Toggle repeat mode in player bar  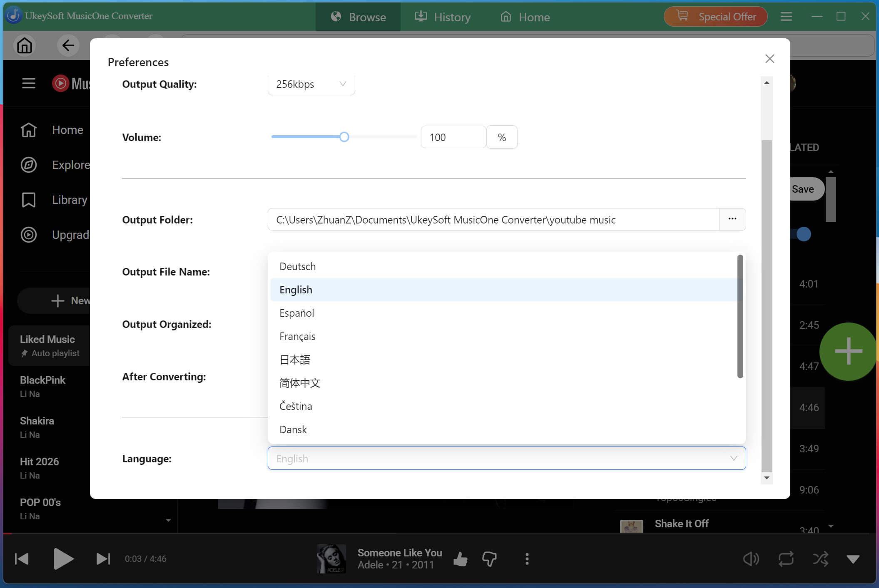786,559
